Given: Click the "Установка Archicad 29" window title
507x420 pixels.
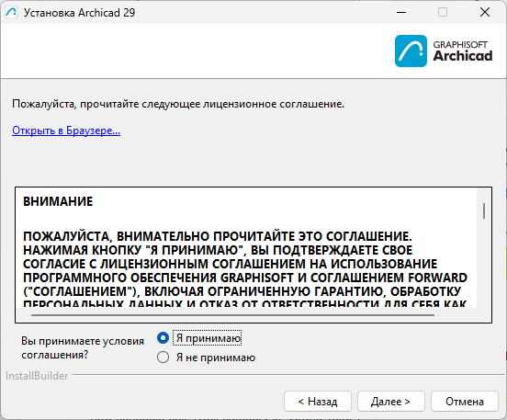Looking at the screenshot, I should pyautogui.click(x=79, y=13).
